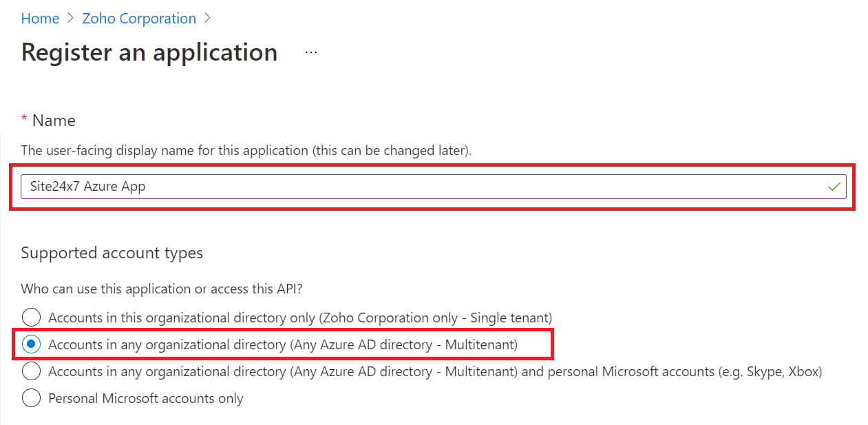The image size is (868, 425).
Task: Select the Multitenant-only radio button
Action: click(x=32, y=344)
